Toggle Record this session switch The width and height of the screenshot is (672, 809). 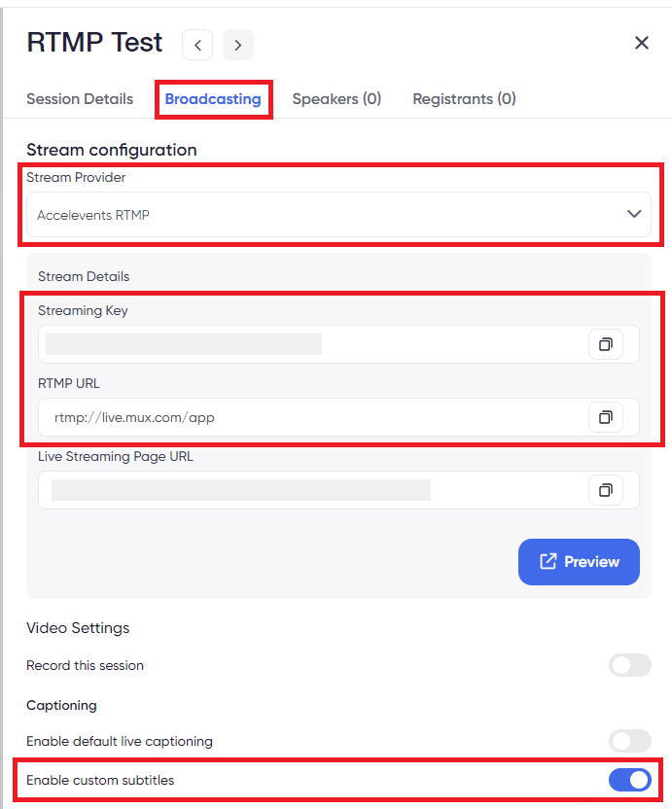(629, 665)
